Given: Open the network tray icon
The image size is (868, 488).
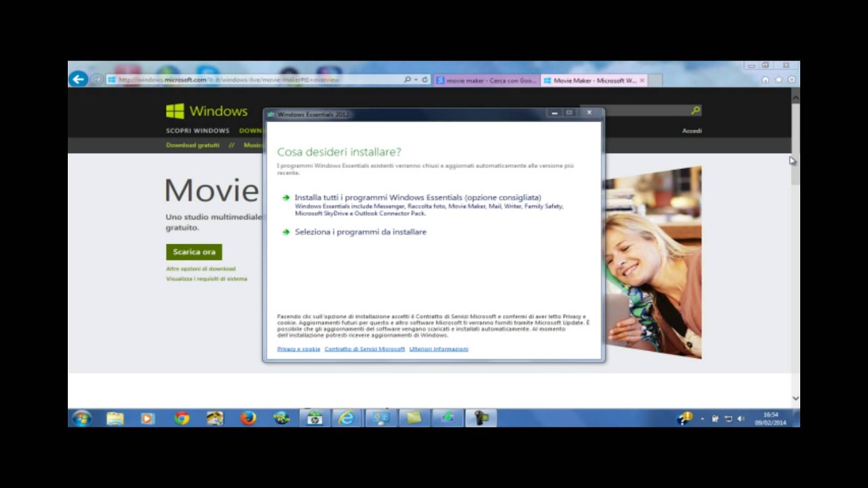Looking at the screenshot, I should coord(728,419).
